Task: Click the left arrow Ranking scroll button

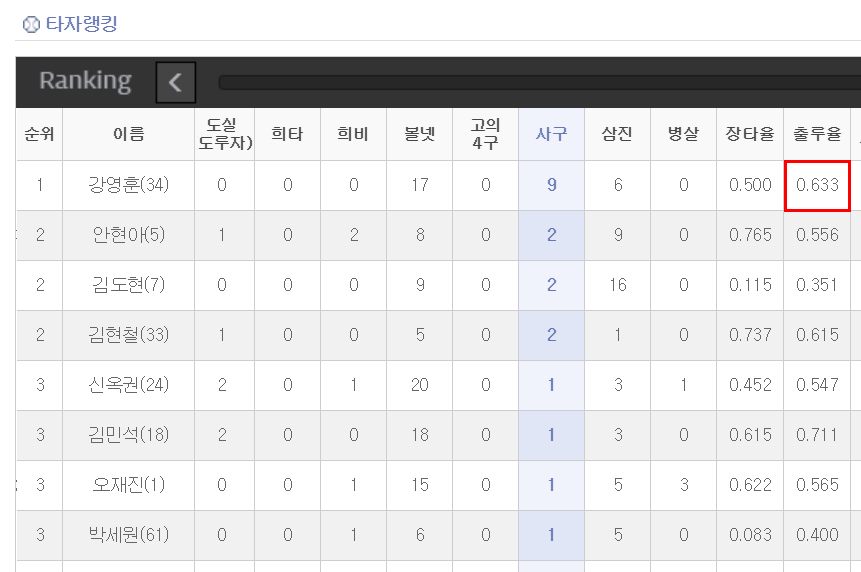Action: (176, 82)
